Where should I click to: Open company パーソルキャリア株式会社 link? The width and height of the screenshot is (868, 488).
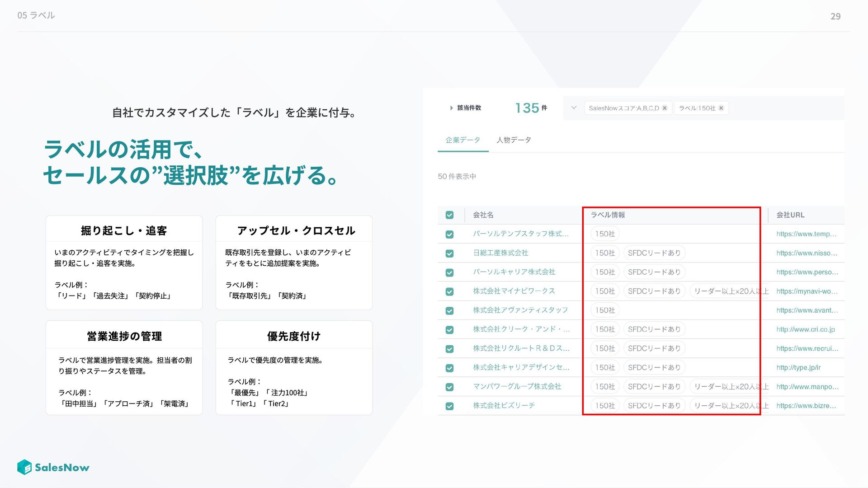(514, 272)
